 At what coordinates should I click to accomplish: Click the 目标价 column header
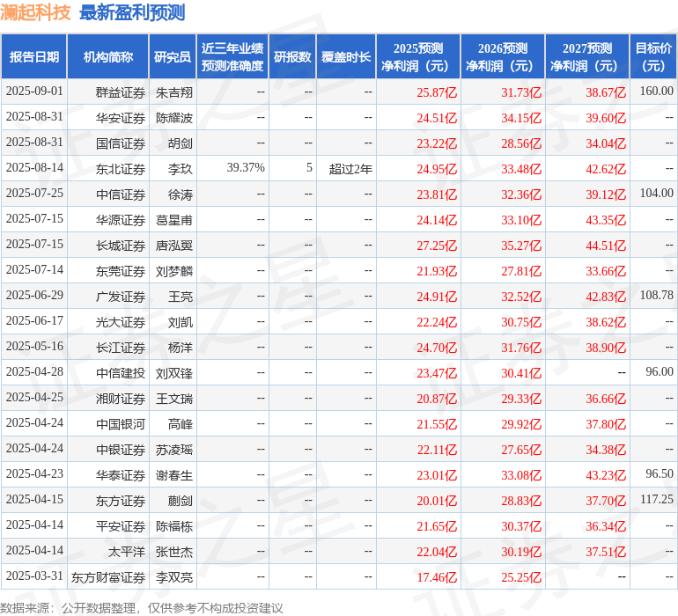tap(653, 57)
